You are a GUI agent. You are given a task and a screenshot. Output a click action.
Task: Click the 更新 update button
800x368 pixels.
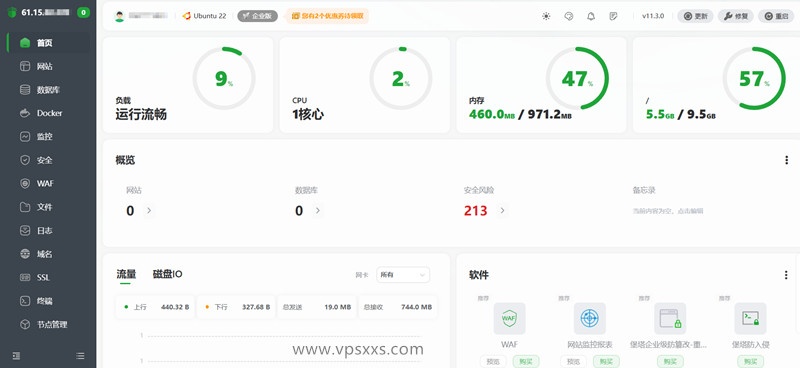695,16
